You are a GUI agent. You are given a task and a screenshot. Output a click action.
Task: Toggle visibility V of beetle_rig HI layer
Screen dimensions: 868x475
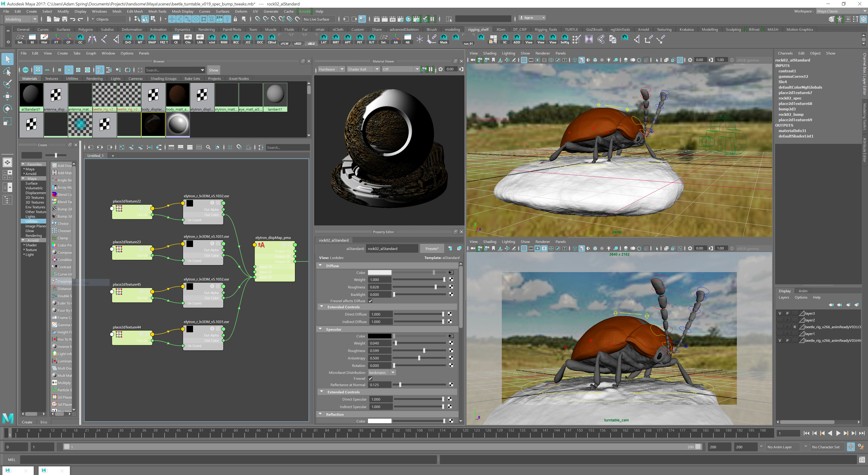click(780, 340)
